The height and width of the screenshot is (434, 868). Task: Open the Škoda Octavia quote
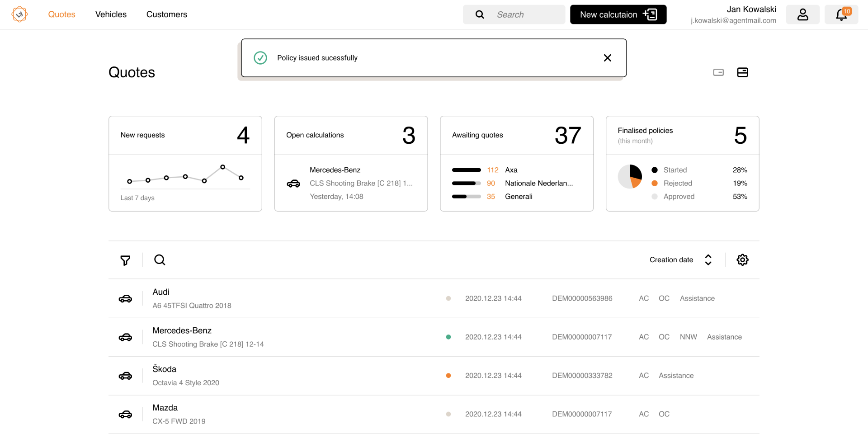click(434, 376)
